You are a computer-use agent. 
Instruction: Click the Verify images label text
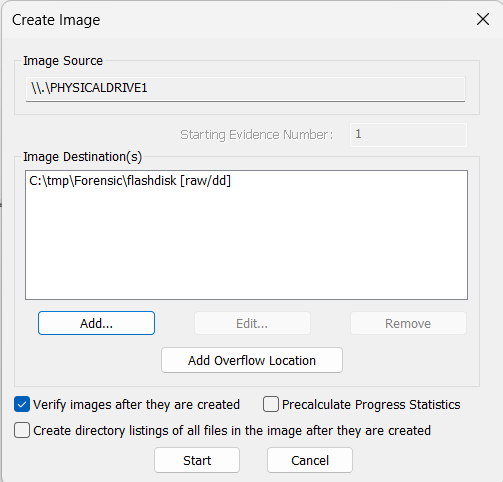(x=136, y=405)
